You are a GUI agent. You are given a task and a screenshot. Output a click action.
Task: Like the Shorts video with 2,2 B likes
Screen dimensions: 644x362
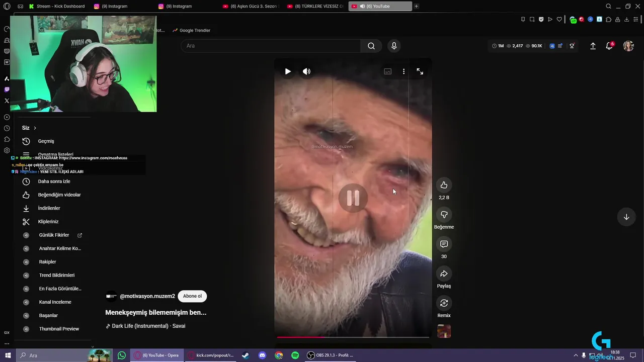click(x=444, y=185)
